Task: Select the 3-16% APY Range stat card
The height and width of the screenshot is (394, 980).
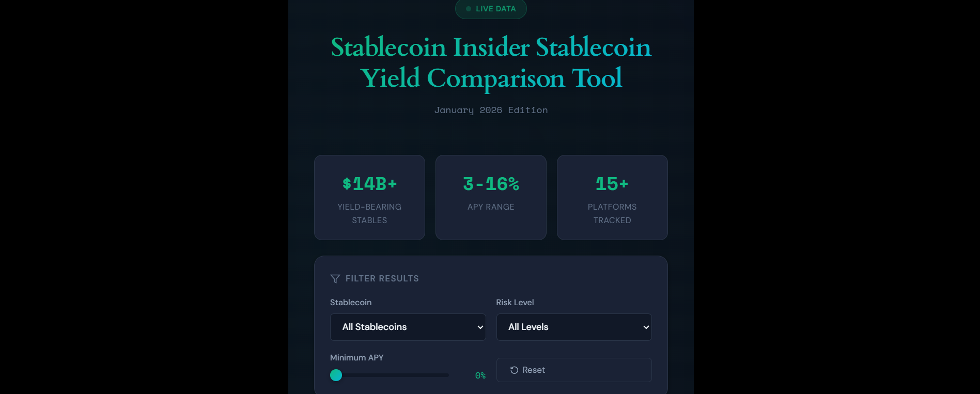Action: point(490,198)
